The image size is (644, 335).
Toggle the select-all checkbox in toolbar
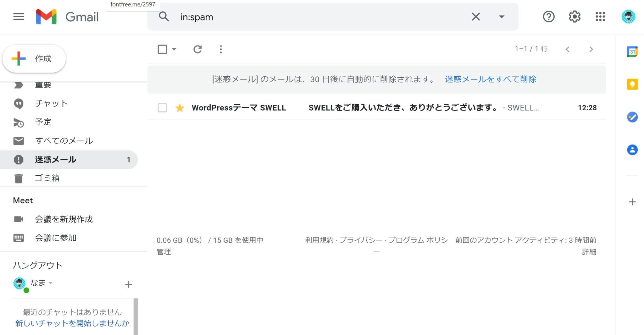click(162, 49)
